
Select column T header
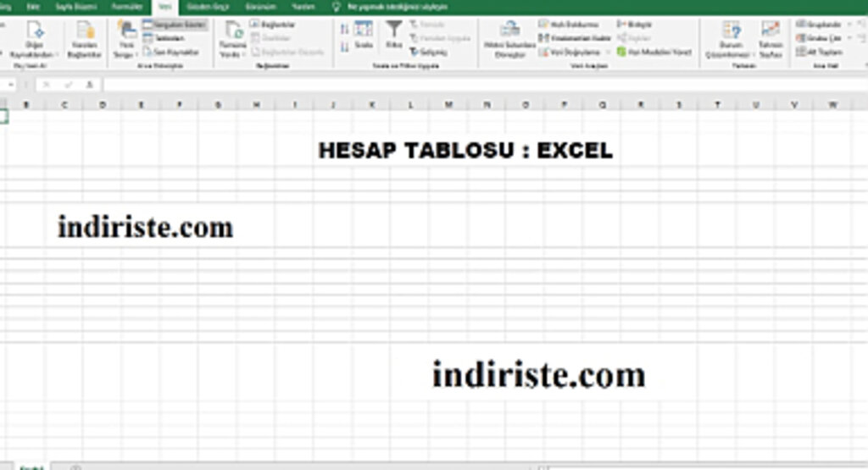click(717, 104)
